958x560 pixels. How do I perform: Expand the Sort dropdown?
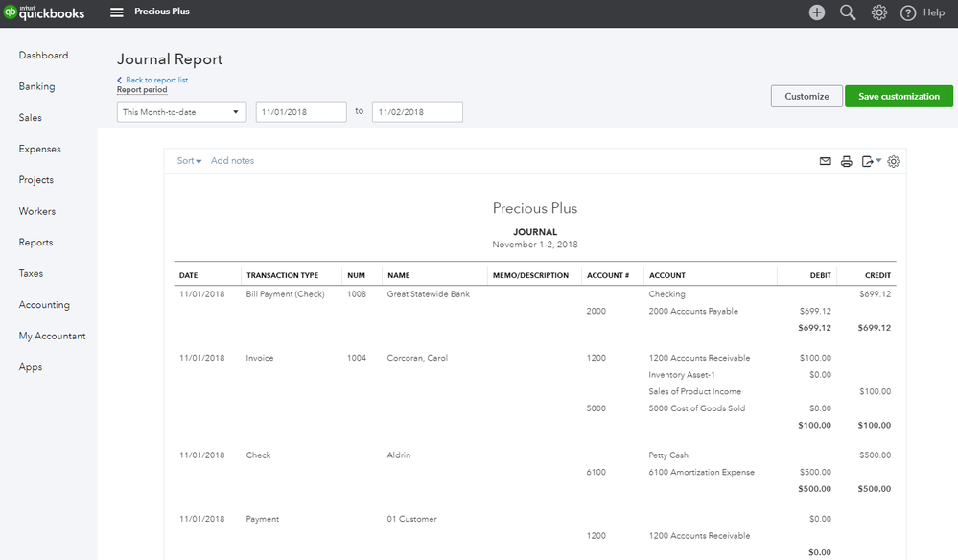(189, 160)
